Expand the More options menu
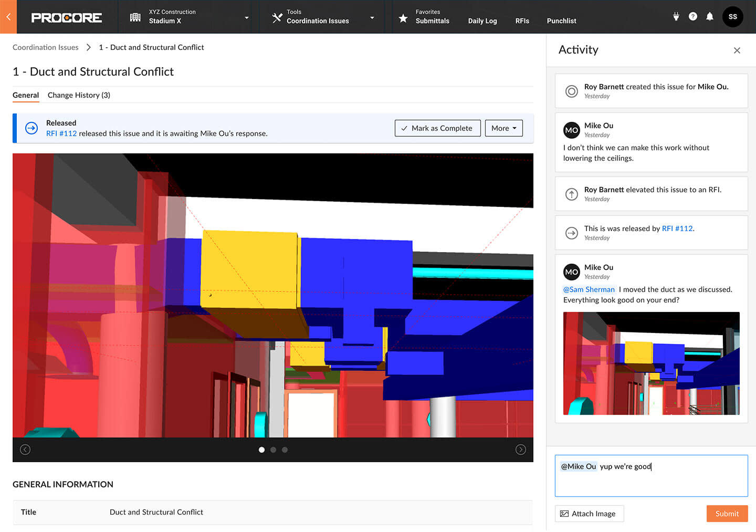 503,128
